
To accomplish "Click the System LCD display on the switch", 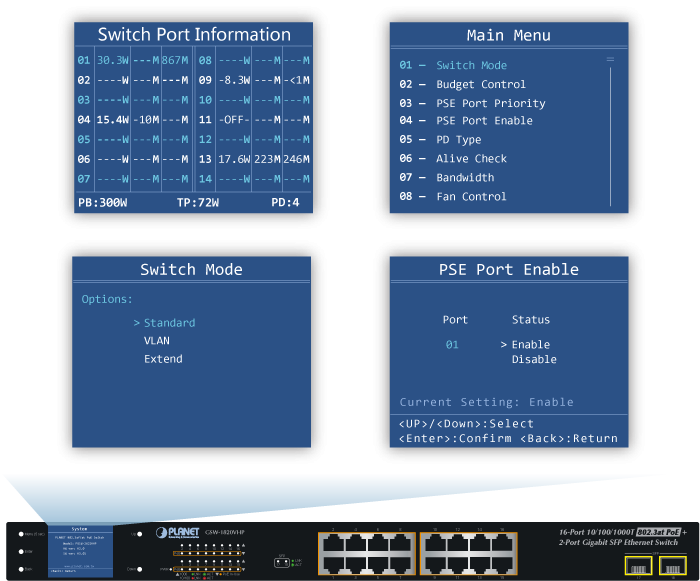I will pyautogui.click(x=80, y=549).
